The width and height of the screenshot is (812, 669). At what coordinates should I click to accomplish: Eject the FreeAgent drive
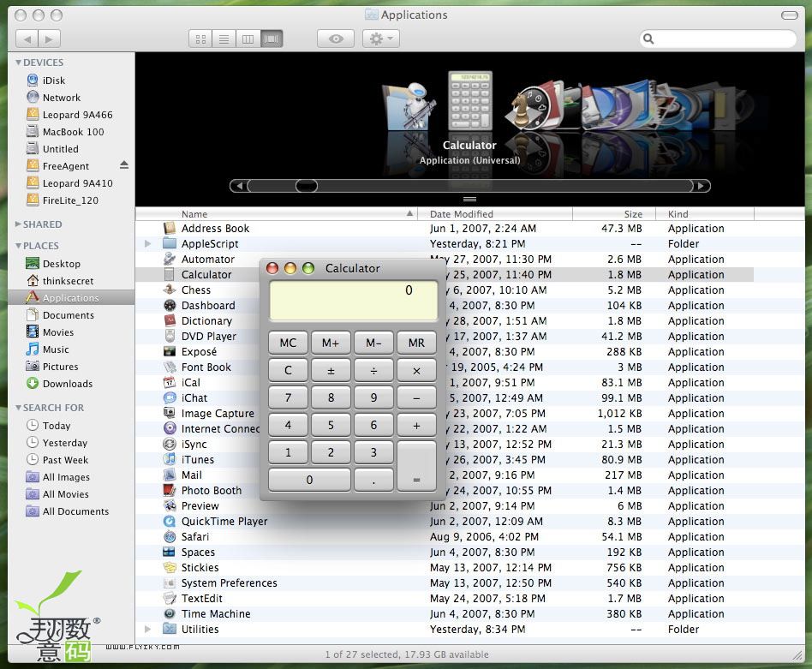123,165
